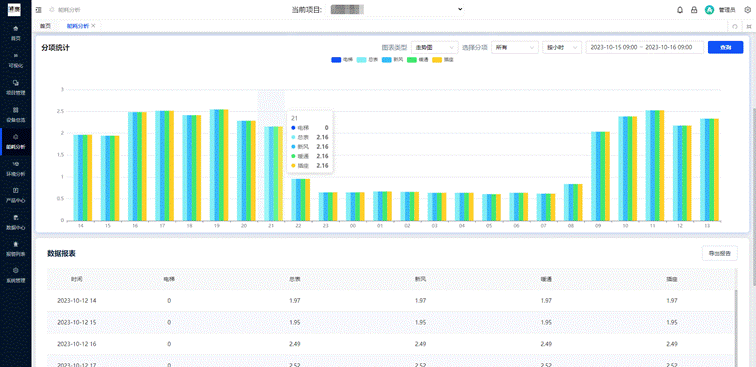
Task: Go to 项目管理 in the sidebar
Action: (15, 87)
